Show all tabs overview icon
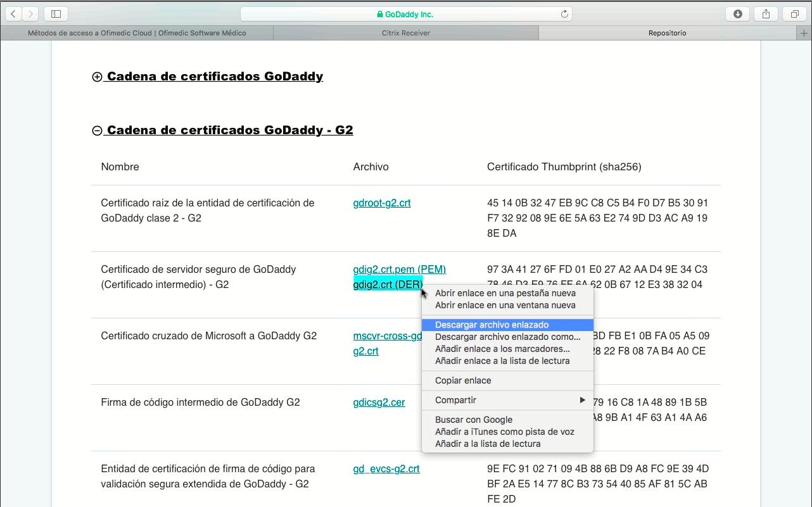This screenshot has height=507, width=812. coord(794,14)
